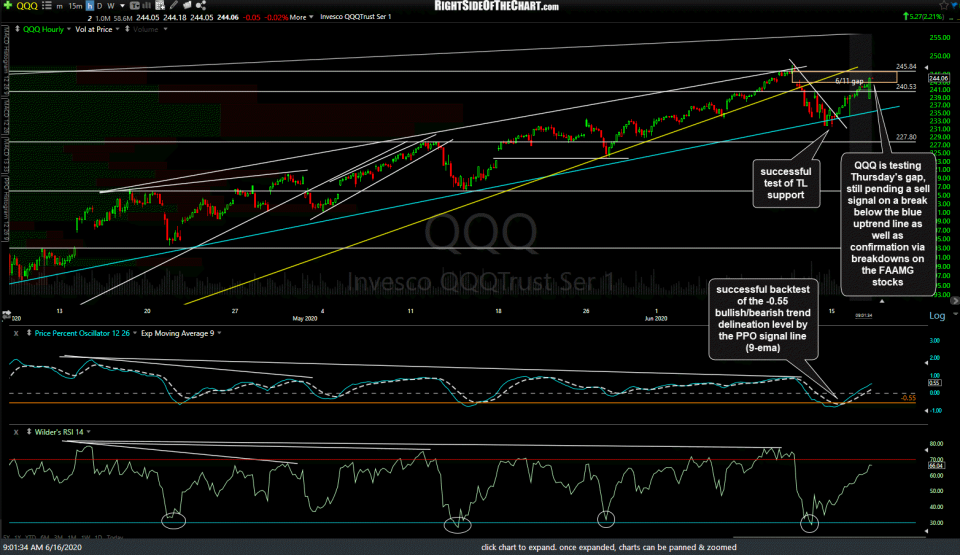
Task: Click the 58.6M volume value
Action: pyautogui.click(x=124, y=18)
